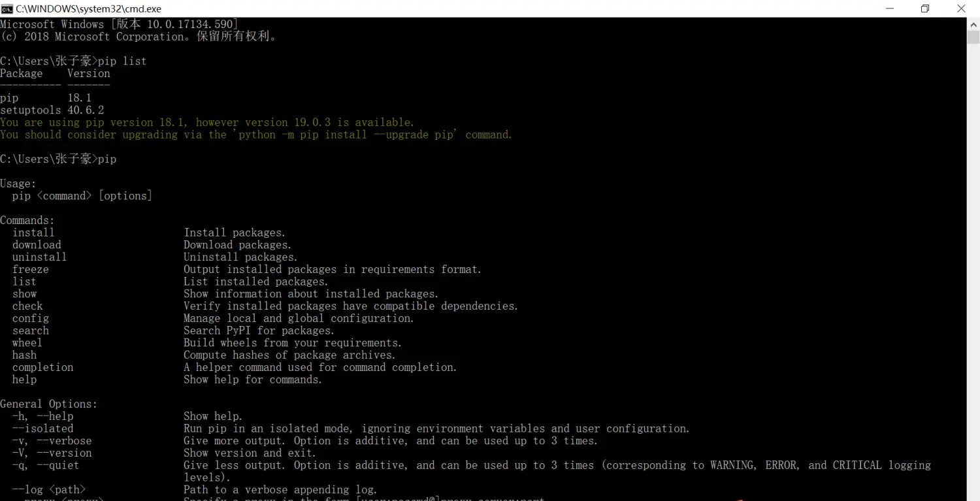
Task: Click 'Compute hashes of package archives.'
Action: [289, 355]
